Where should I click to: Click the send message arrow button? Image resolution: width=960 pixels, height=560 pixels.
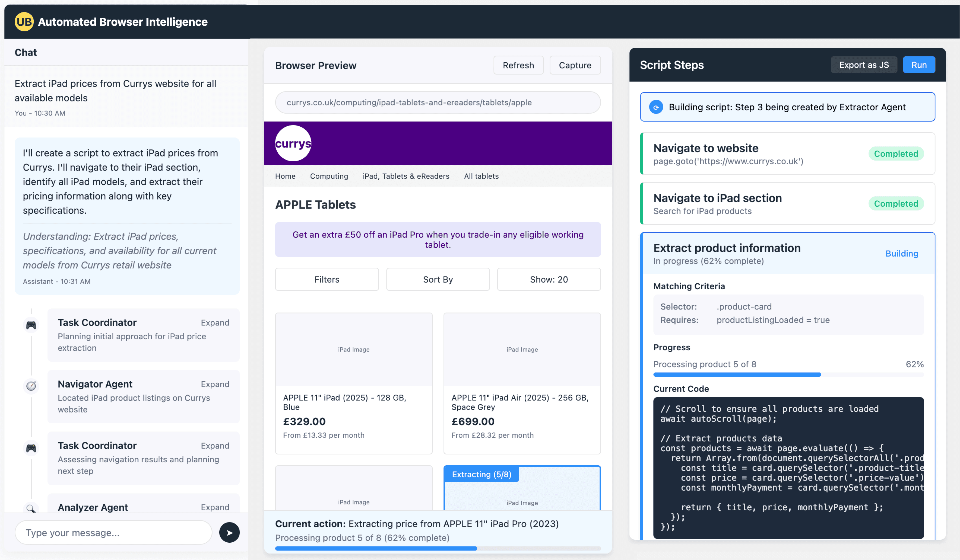[x=229, y=532]
